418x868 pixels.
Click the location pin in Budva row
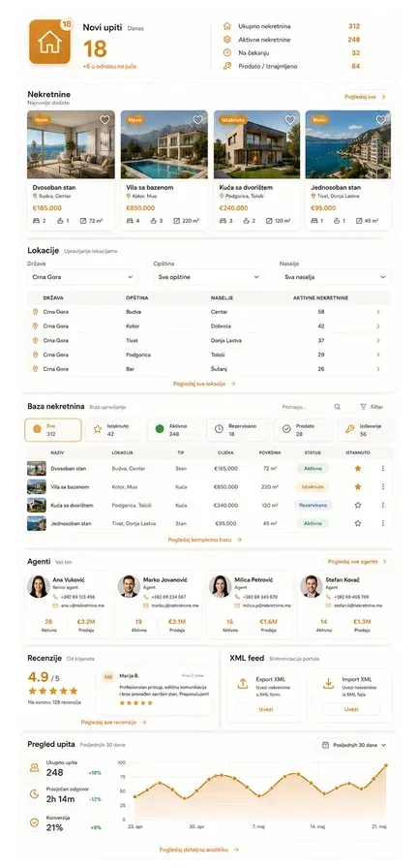(x=36, y=312)
